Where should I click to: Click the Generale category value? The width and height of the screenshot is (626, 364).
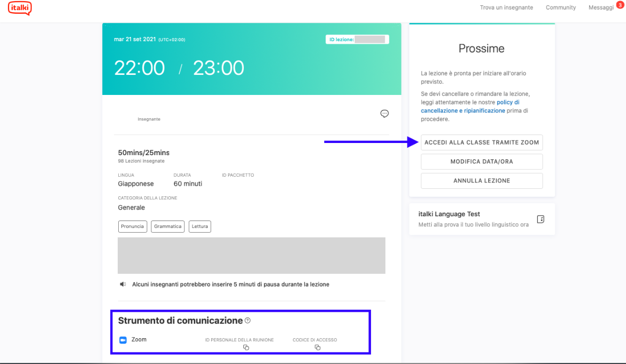point(131,207)
